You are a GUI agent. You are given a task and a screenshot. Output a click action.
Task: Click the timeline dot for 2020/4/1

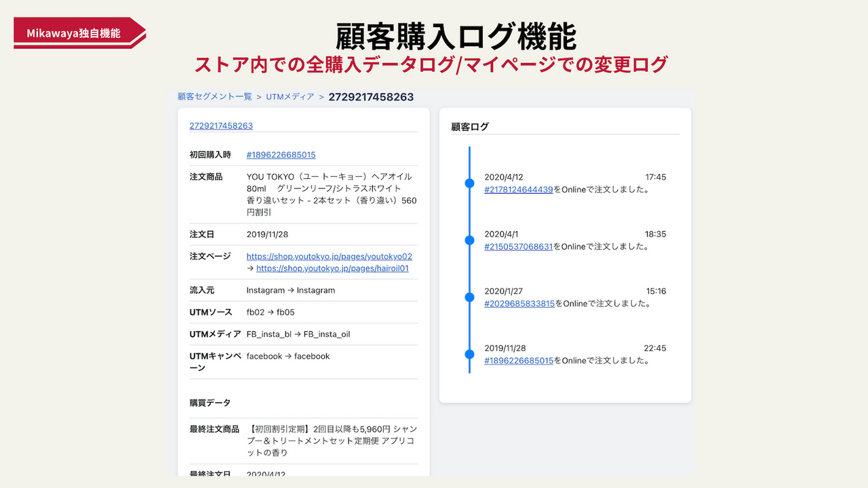point(469,240)
